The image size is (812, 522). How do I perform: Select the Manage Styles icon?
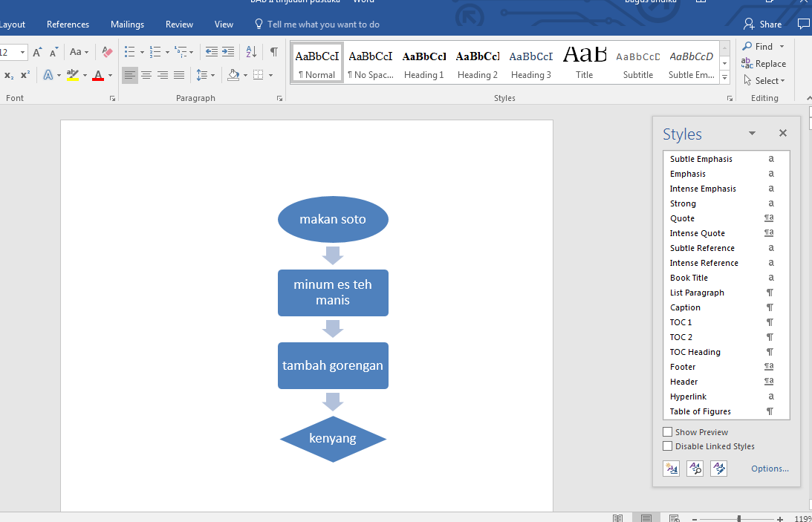(718, 468)
